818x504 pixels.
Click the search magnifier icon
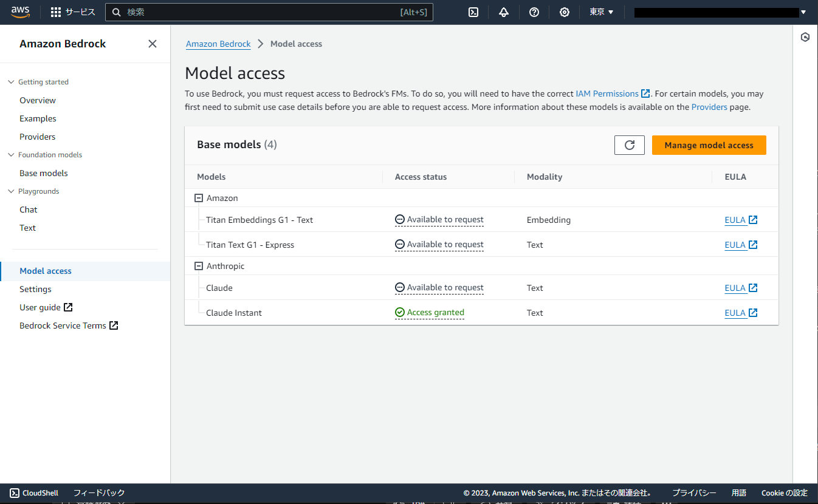tap(117, 12)
